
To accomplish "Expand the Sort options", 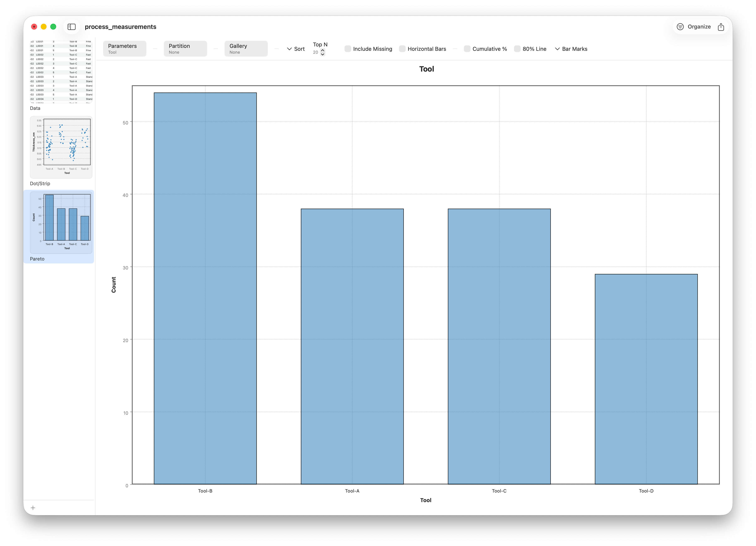I will [x=296, y=49].
